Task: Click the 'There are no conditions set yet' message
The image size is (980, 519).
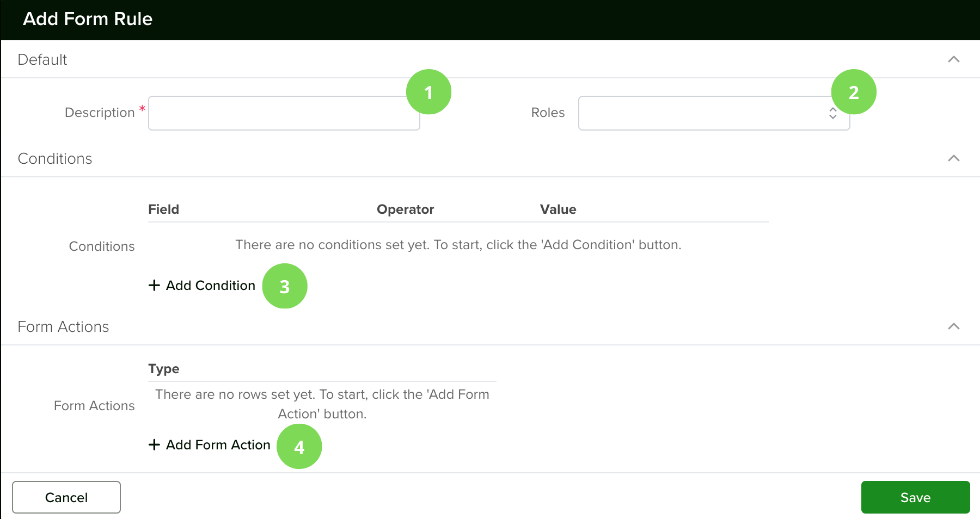Action: (458, 245)
